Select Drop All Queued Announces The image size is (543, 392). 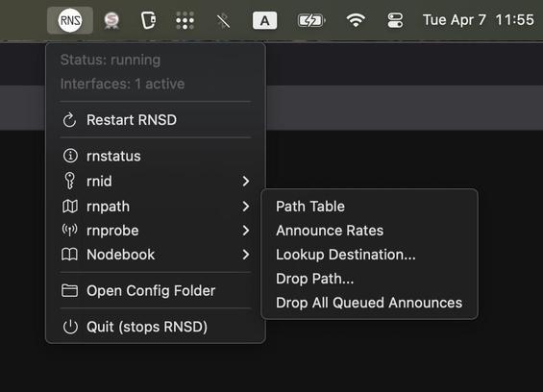369,303
